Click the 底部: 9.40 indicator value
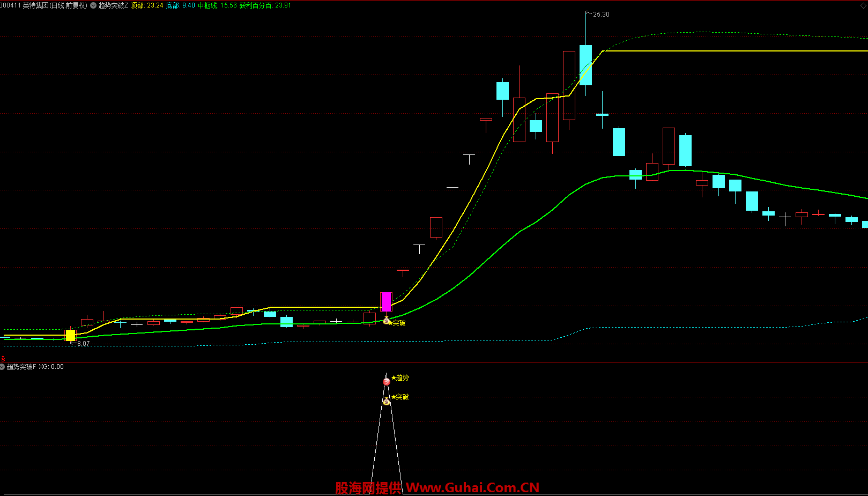 [x=181, y=5]
